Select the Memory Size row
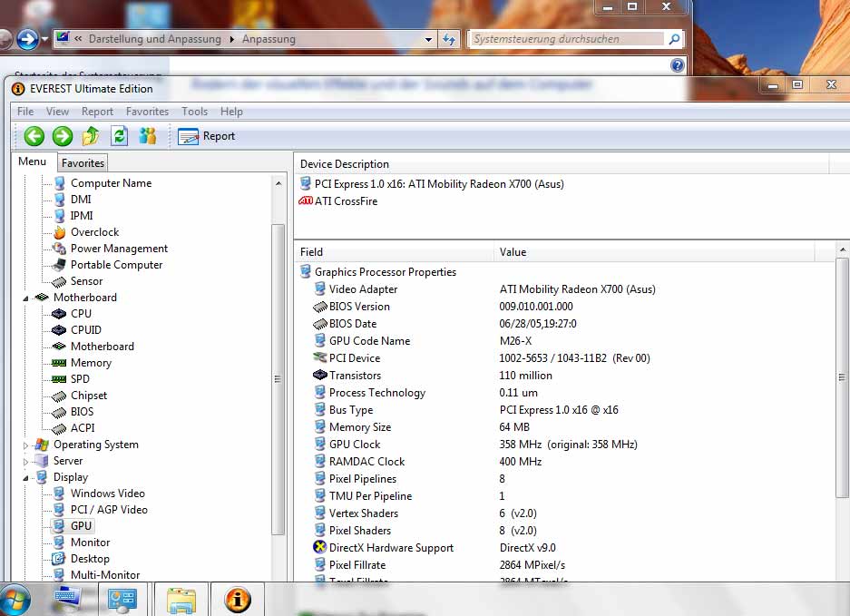 [x=360, y=427]
